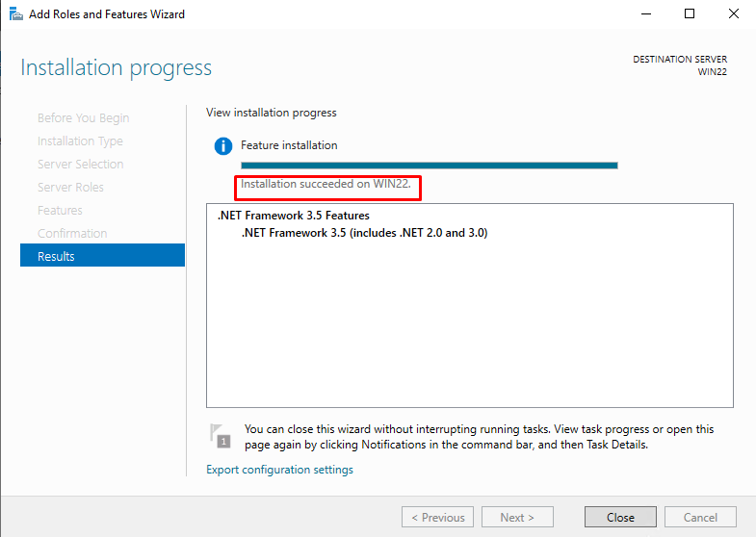Switch to the Server Roles step

[70, 188]
